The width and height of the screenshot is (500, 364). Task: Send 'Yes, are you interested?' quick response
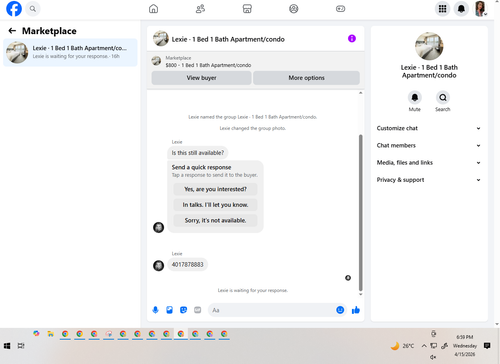tap(215, 189)
